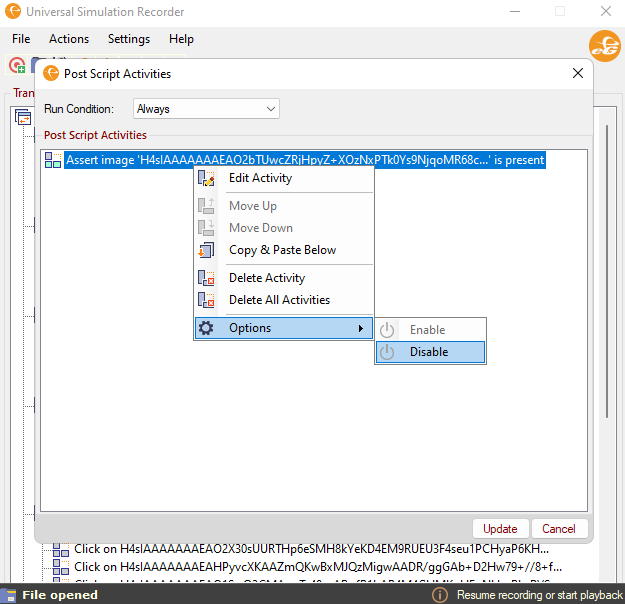The width and height of the screenshot is (625, 604).
Task: Click the info icon in status bar
Action: pyautogui.click(x=439, y=595)
